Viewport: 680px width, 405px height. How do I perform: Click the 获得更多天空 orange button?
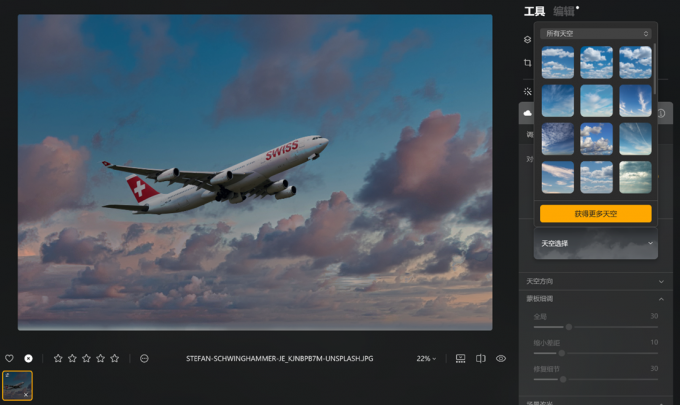coord(596,214)
